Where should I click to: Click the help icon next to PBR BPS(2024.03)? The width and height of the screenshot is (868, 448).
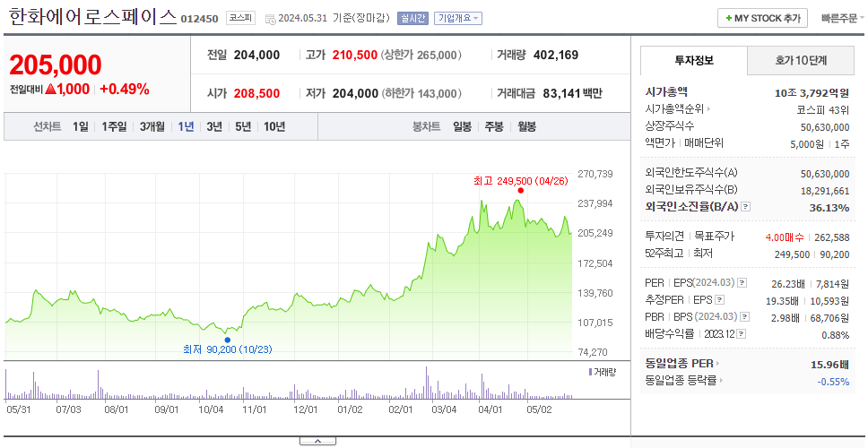coord(745,317)
